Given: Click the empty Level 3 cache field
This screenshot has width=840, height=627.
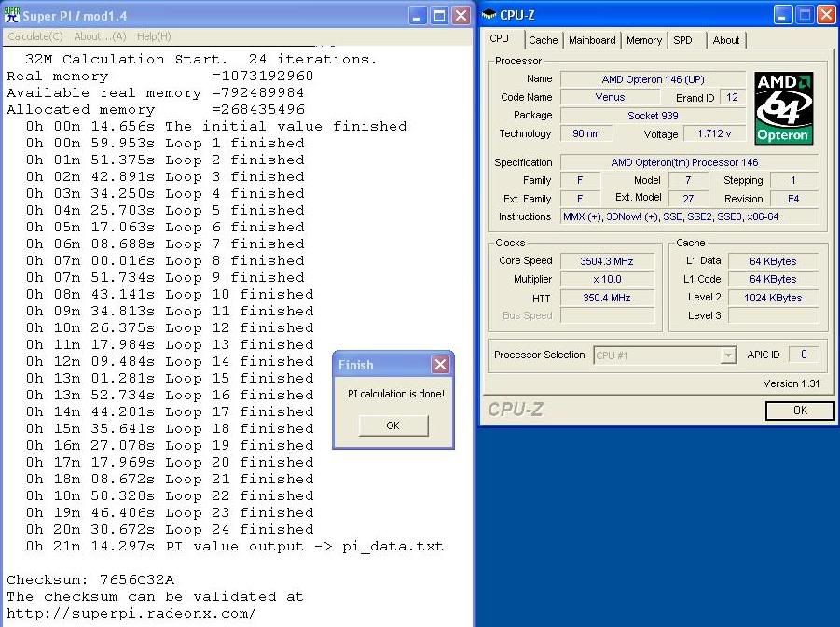Looking at the screenshot, I should point(773,315).
